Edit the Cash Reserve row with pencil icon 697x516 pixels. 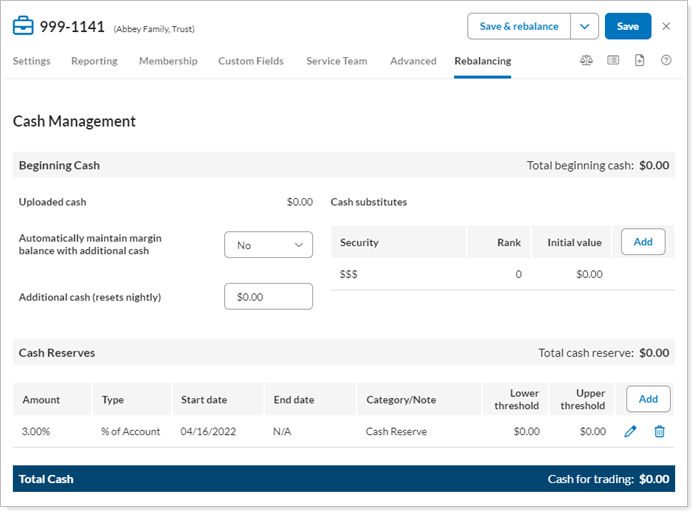630,431
